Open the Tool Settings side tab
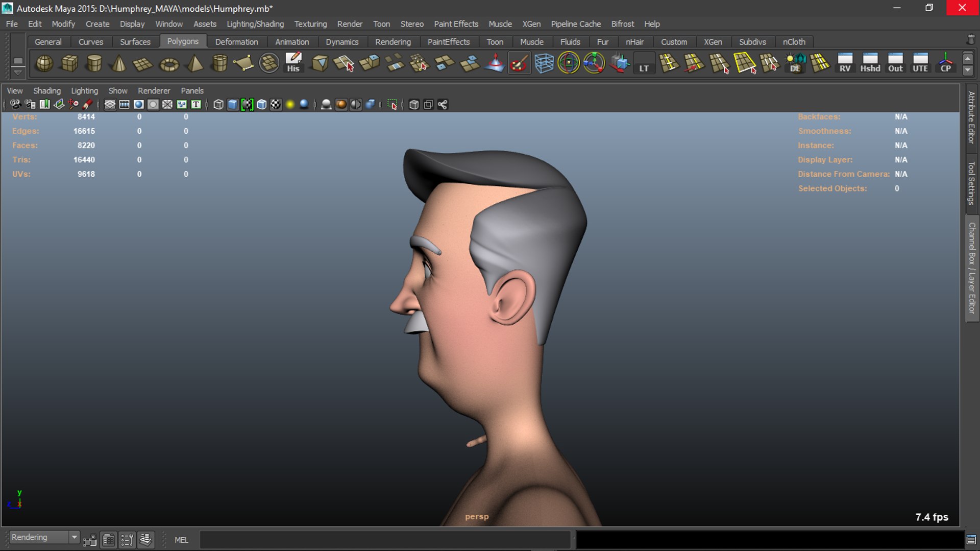The height and width of the screenshot is (551, 980). pyautogui.click(x=971, y=183)
